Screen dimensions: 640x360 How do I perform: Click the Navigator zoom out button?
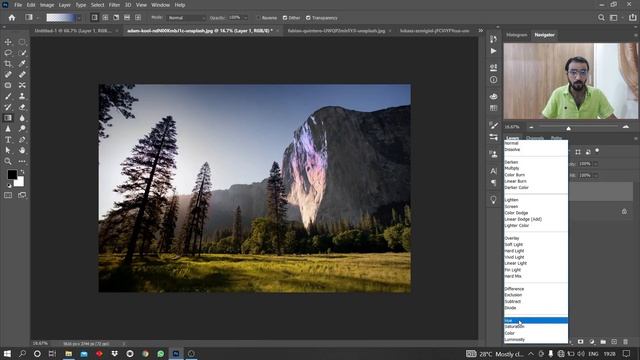(531, 127)
